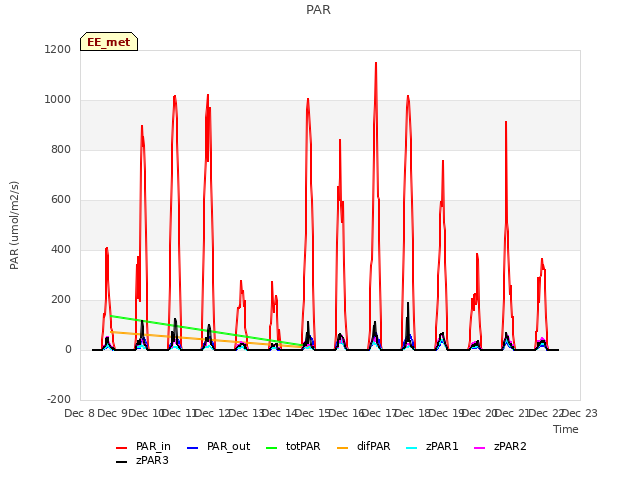Image resolution: width=640 pixels, height=480 pixels.
Task: Toggle the PAR_out legend entry
Action: click(x=218, y=447)
